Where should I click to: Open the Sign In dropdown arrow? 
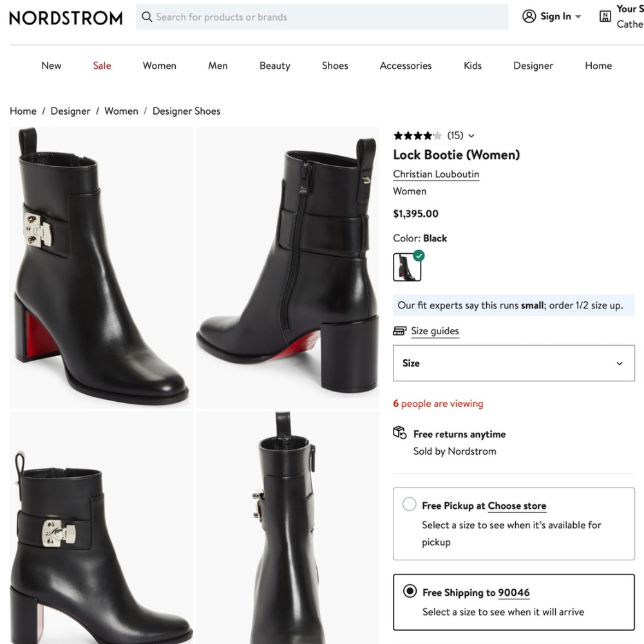(578, 17)
